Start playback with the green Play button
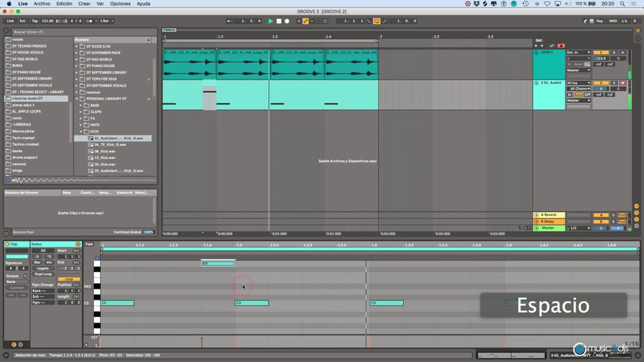This screenshot has height=362, width=644. pos(270,21)
